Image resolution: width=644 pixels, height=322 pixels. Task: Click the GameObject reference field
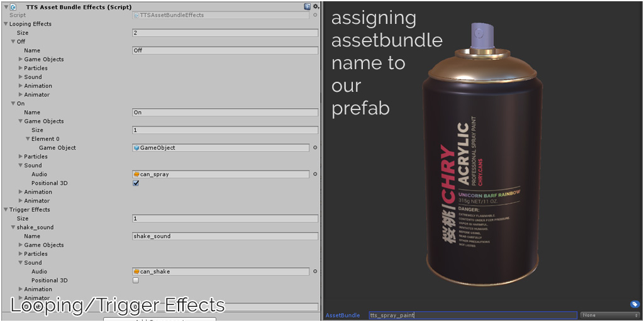221,147
